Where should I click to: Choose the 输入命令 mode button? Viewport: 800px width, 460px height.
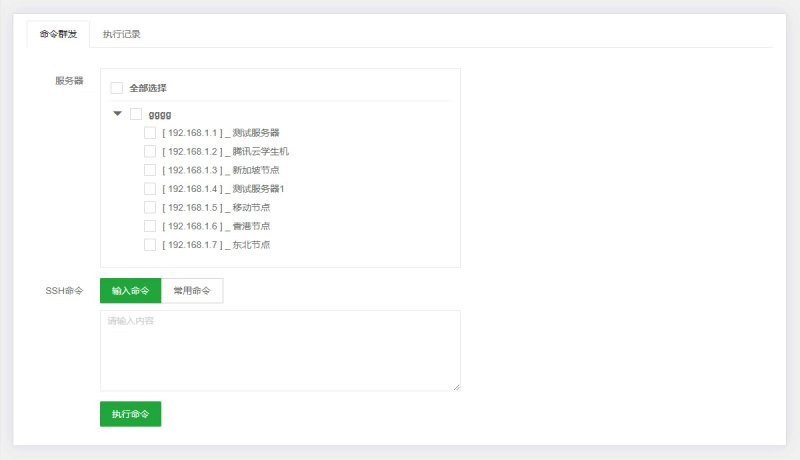click(x=131, y=291)
